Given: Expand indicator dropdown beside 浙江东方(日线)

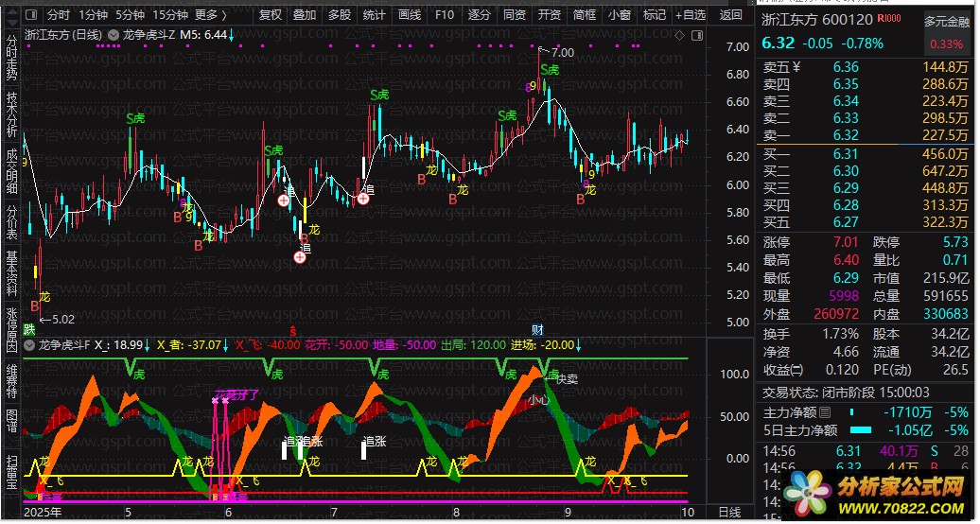Looking at the screenshot, I should coord(114,35).
